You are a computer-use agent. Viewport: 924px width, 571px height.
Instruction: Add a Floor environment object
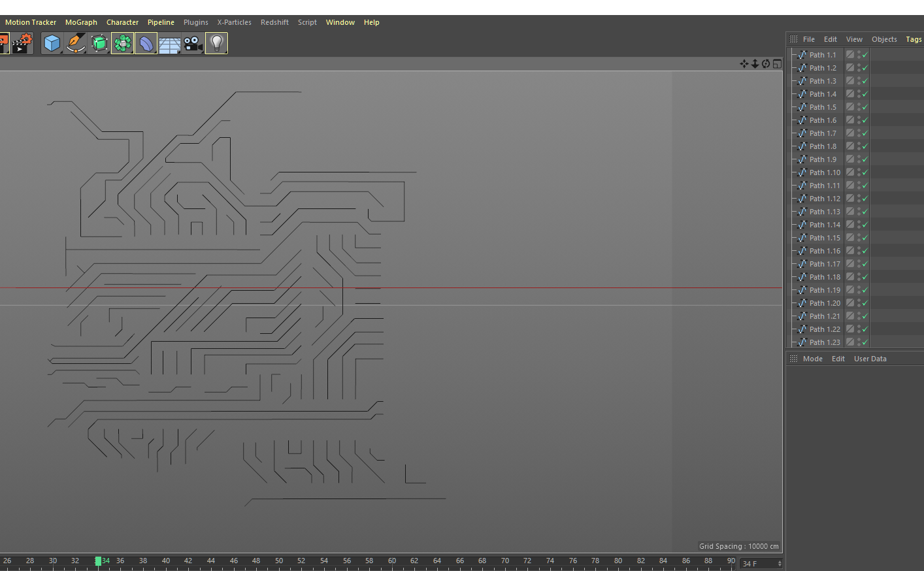169,44
